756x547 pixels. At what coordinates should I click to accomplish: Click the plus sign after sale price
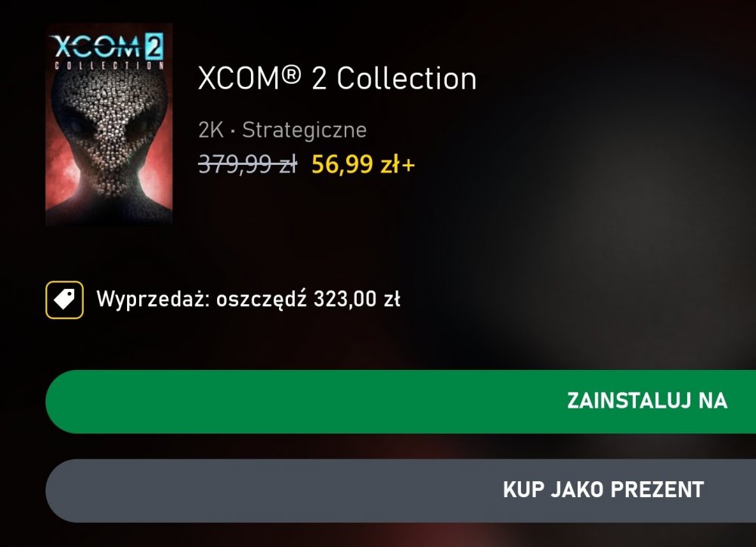[408, 166]
